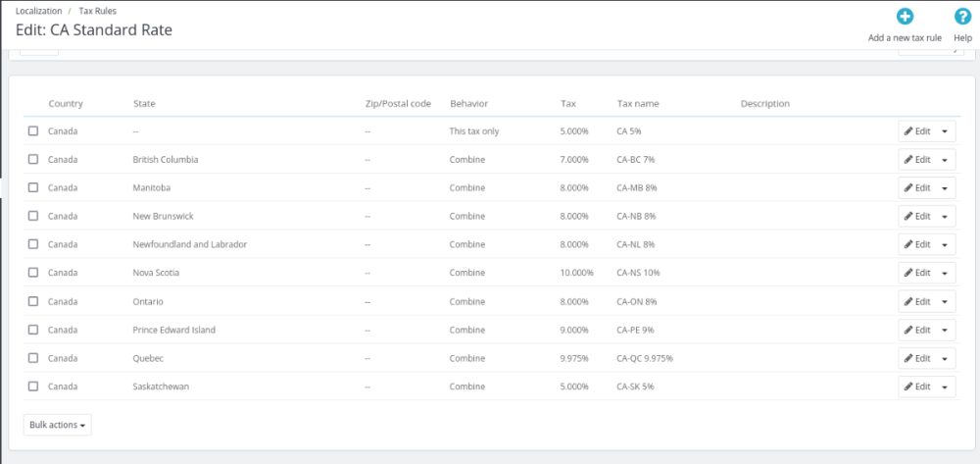Click Edit button for Prince Edward Island
980x464 pixels.
coord(917,331)
